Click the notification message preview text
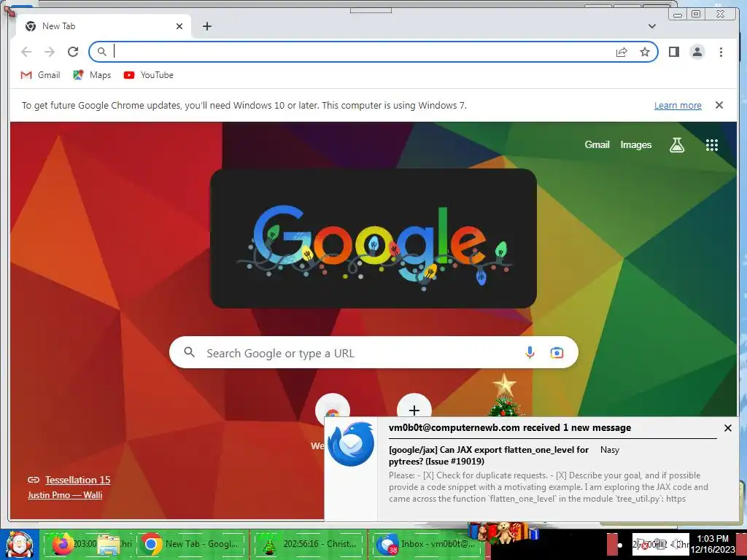Viewport: 747px width, 560px height. click(x=548, y=486)
